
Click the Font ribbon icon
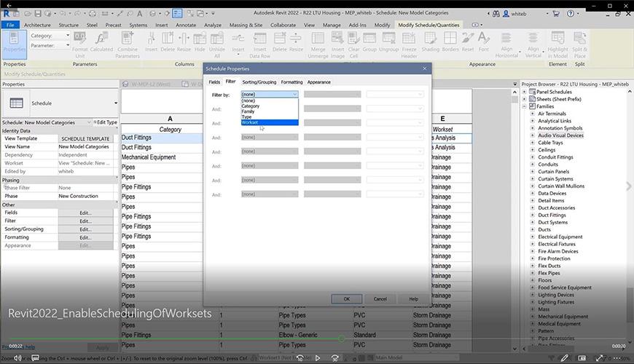coord(484,42)
